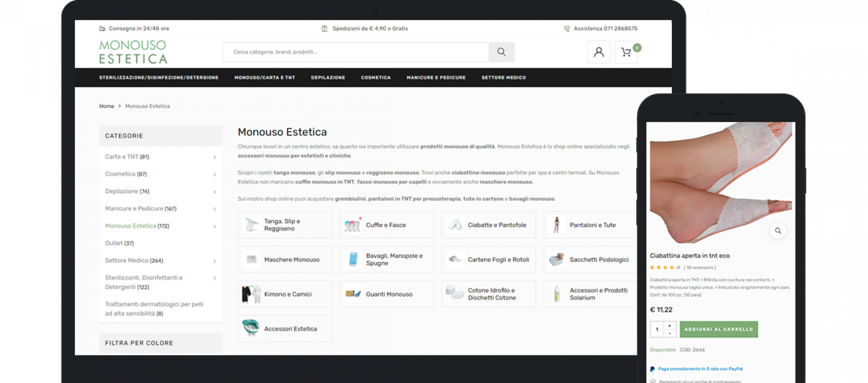868x383 pixels.
Task: Click the star rating on the phone product
Action: (665, 268)
